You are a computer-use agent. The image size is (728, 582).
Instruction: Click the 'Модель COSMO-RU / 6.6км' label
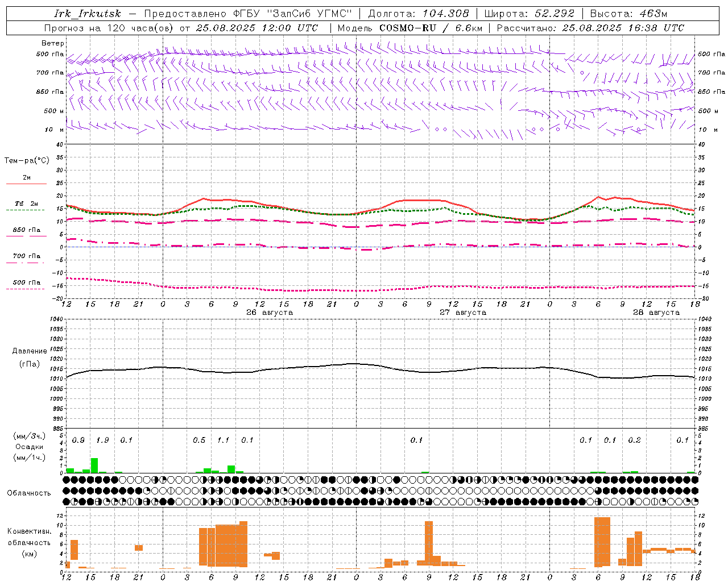tap(410, 28)
